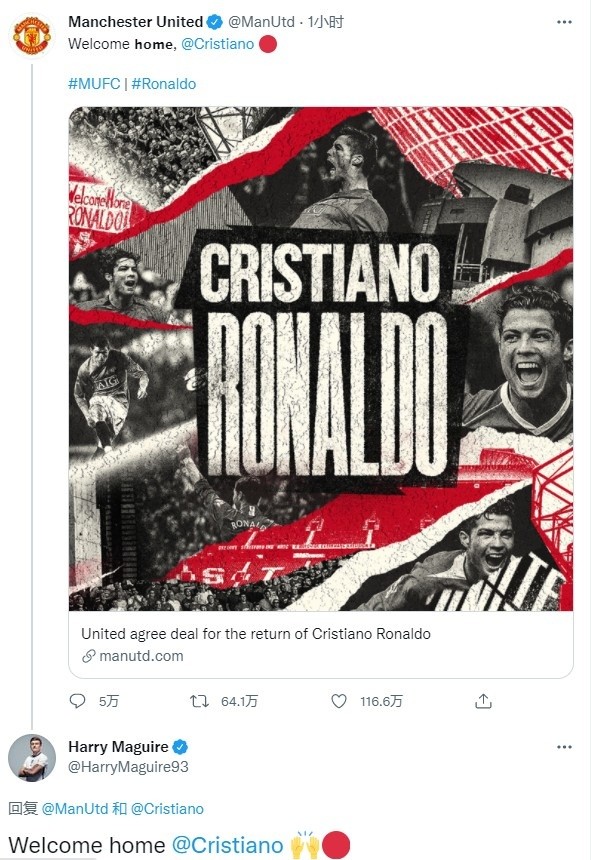Viewport: 591px width, 860px height.
Task: Retweet the Manchester United tweet
Action: [x=199, y=701]
